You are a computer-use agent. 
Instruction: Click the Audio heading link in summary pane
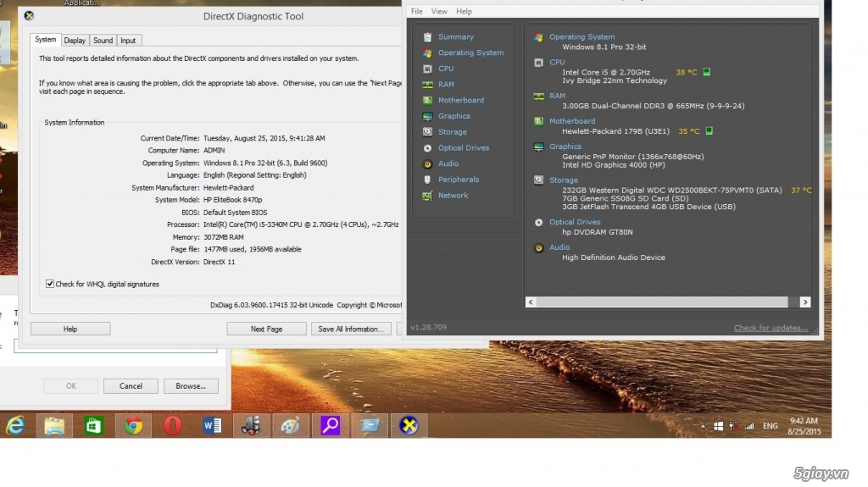click(x=559, y=247)
